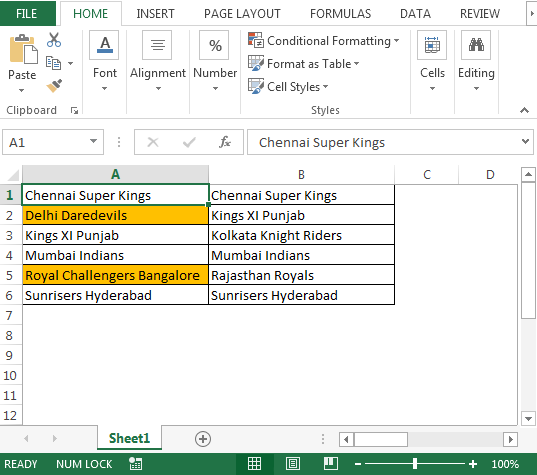
Task: Switch to the HOME tab
Action: pos(90,14)
